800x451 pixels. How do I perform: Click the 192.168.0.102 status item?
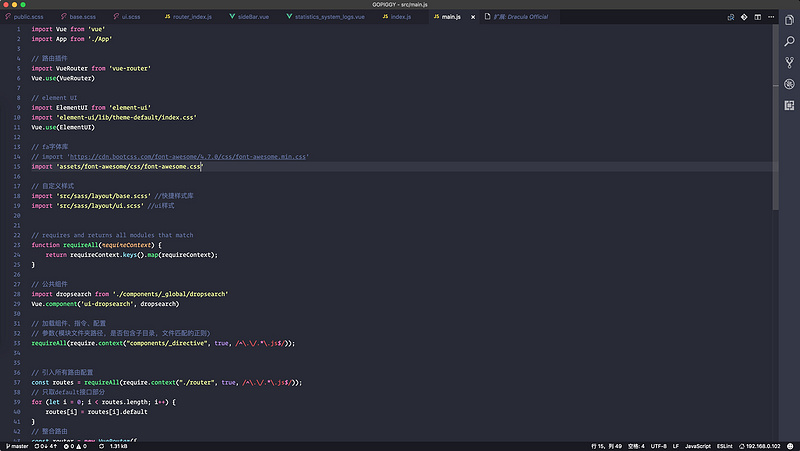coord(759,446)
